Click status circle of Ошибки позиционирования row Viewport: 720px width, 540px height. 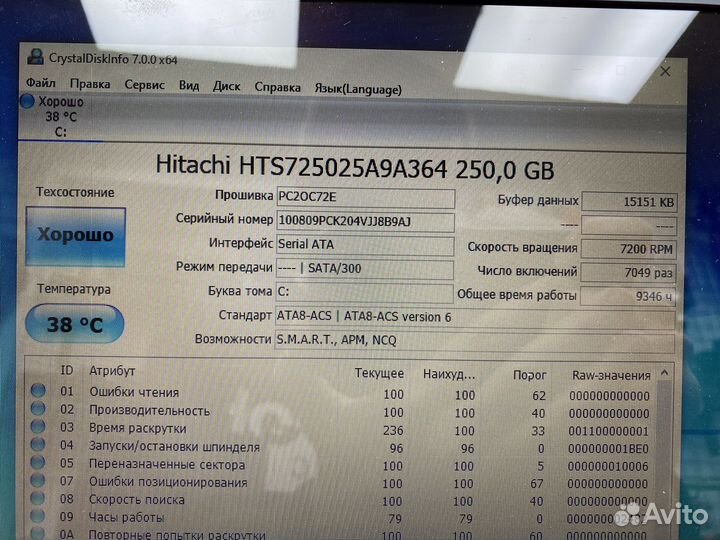pos(38,480)
